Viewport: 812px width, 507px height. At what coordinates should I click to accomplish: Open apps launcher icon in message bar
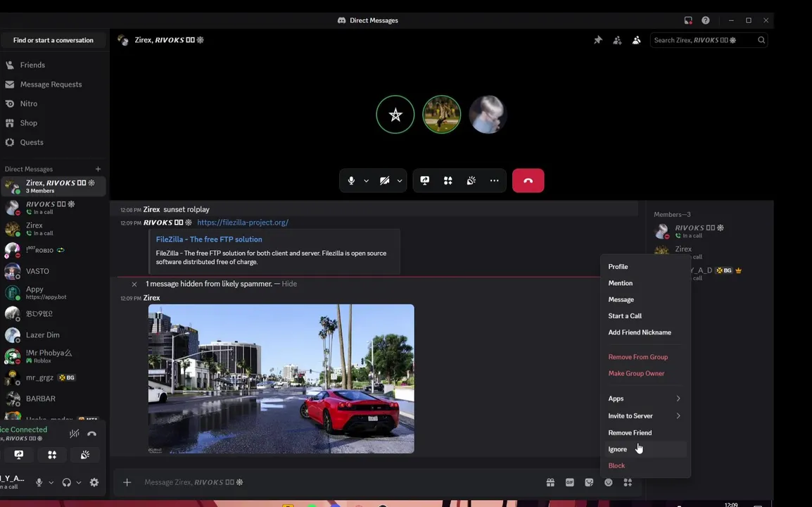628,482
